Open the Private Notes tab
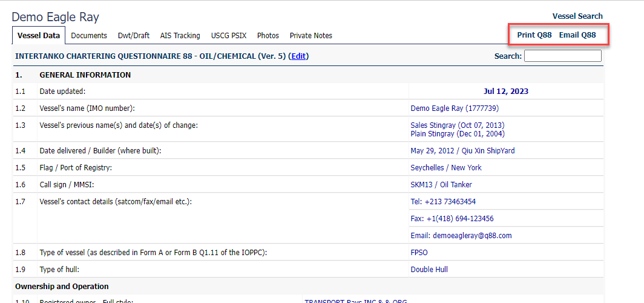The width and height of the screenshot is (644, 303). (311, 36)
